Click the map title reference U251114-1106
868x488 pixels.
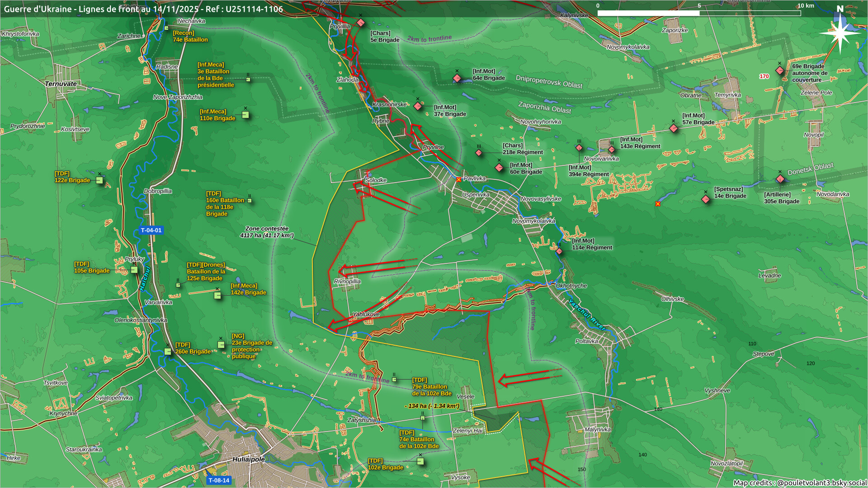click(x=254, y=9)
